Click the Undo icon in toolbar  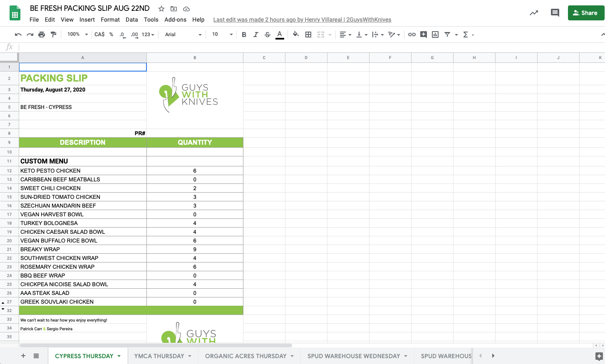click(18, 35)
